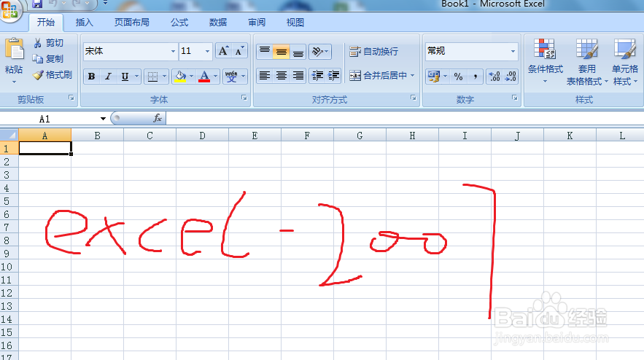Click inside the formula bar
The height and width of the screenshot is (360, 644).
coord(405,119)
